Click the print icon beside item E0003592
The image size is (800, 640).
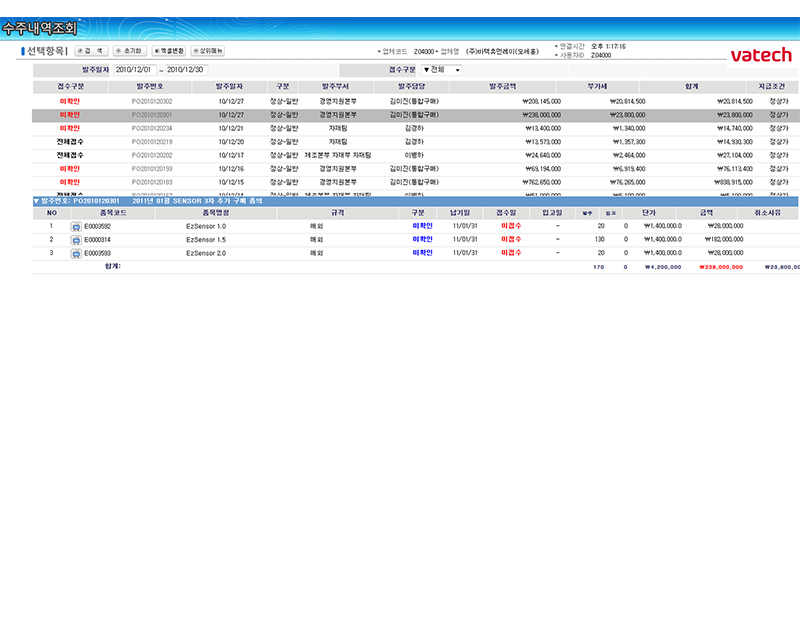[76, 227]
